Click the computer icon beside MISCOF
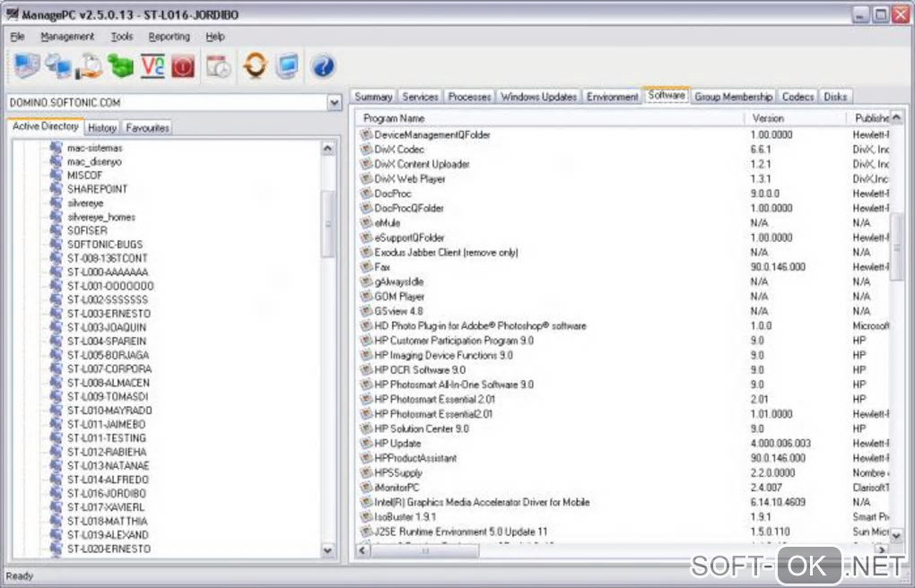This screenshot has height=588, width=915. pos(56,175)
